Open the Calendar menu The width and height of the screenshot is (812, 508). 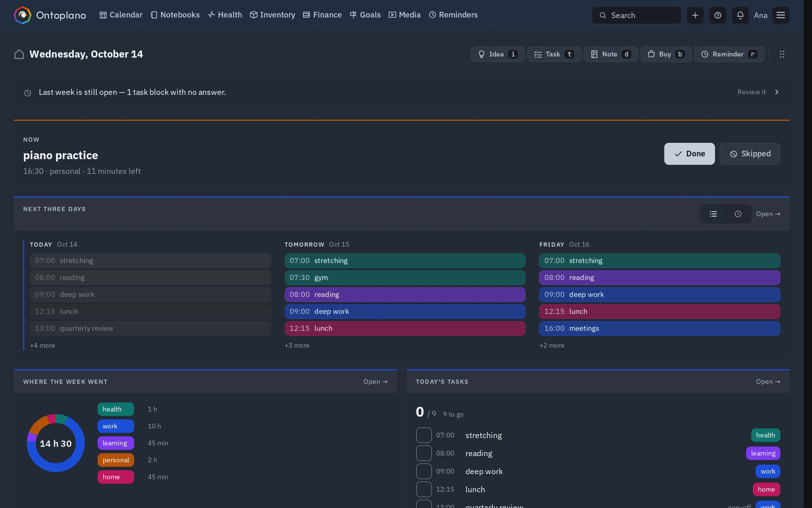[x=121, y=15]
